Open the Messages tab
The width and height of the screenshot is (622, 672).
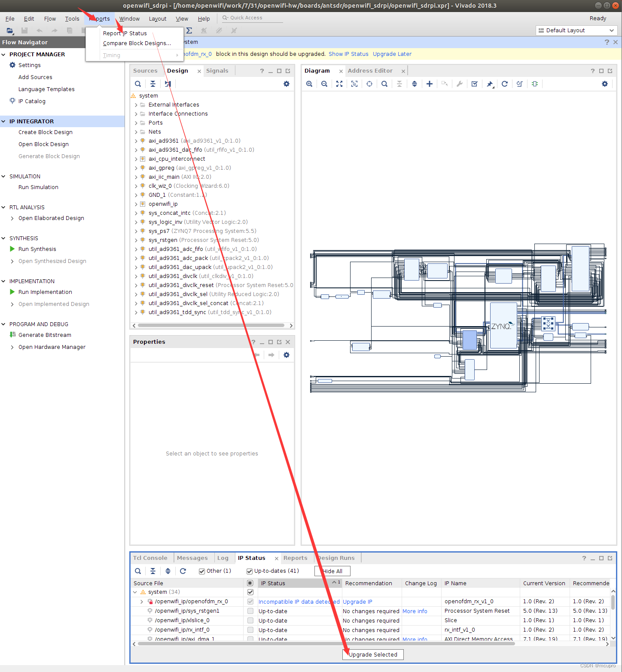[192, 558]
